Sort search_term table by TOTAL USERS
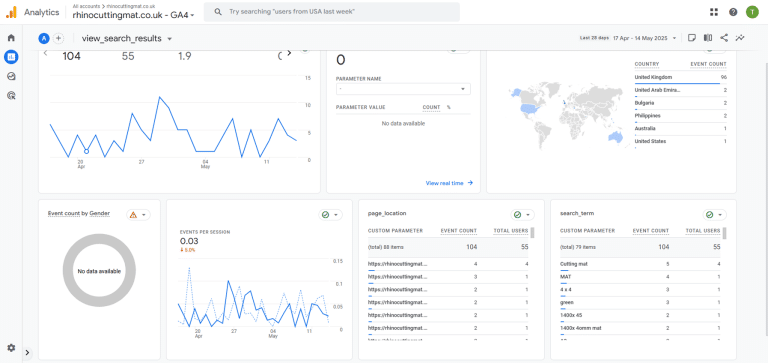768x363 pixels. [x=703, y=231]
